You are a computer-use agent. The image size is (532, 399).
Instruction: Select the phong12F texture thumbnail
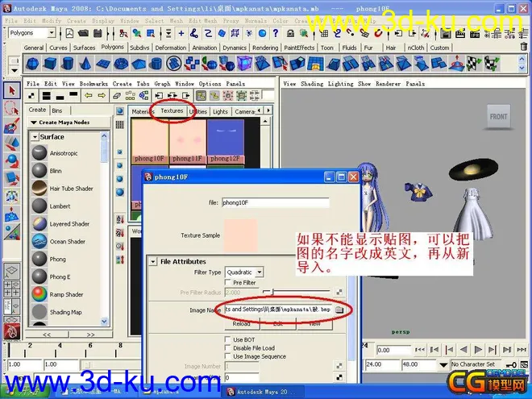tap(226, 141)
